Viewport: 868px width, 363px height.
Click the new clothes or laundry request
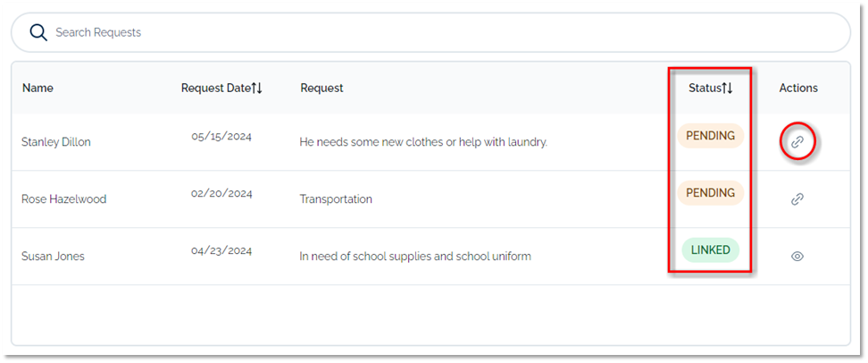click(x=423, y=142)
